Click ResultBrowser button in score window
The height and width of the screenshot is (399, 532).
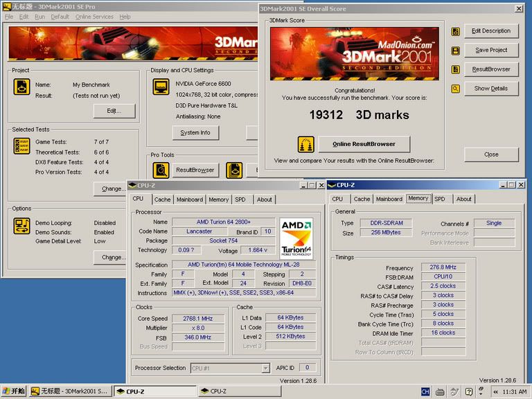pyautogui.click(x=491, y=69)
